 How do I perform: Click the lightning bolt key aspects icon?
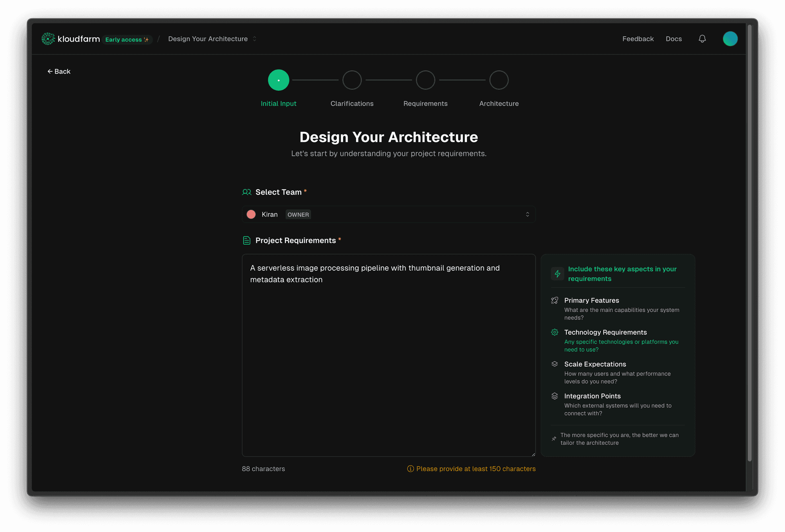pos(557,274)
